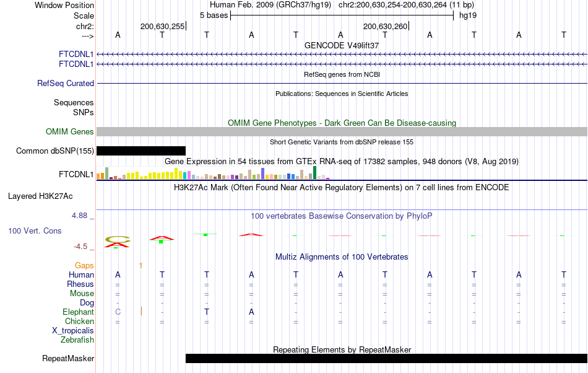Open Publications: Sequences in Scientific Articles title
Image resolution: width=588 pixels, height=373 pixels.
[x=342, y=94]
